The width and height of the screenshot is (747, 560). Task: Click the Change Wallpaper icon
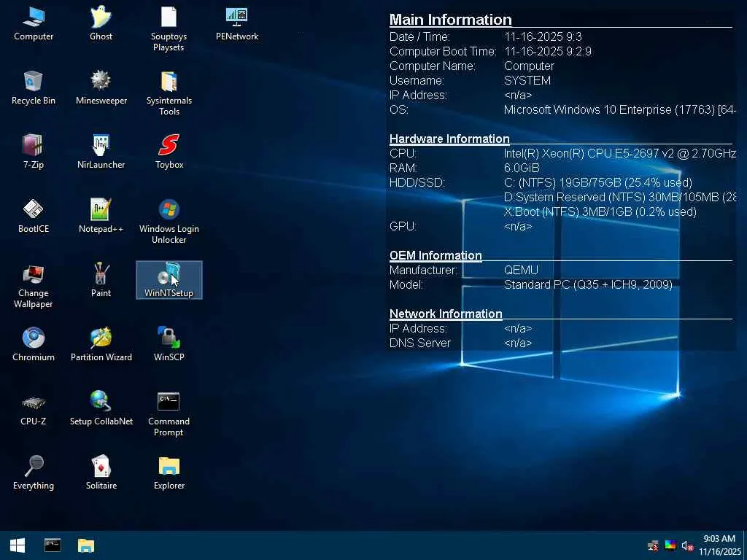coord(34,286)
